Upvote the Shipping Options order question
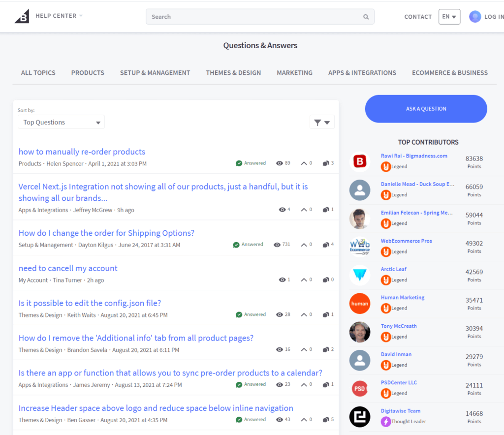 tap(304, 245)
